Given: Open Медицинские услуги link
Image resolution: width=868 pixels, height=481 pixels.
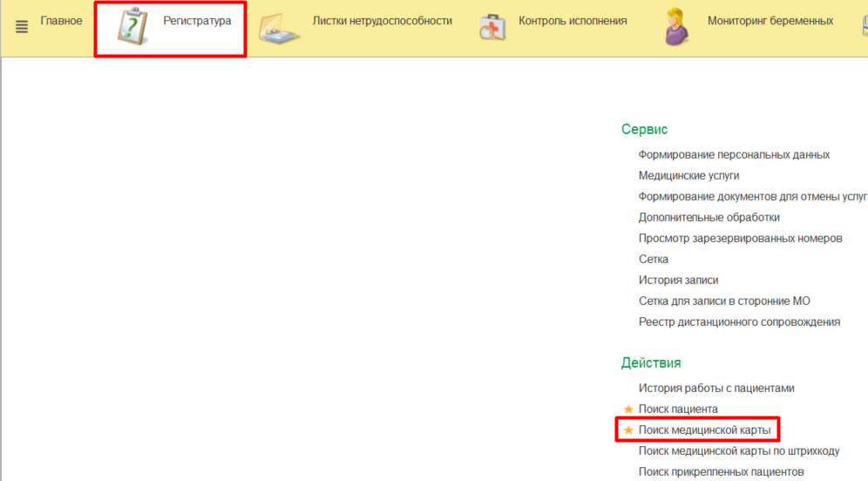Looking at the screenshot, I should tap(688, 175).
